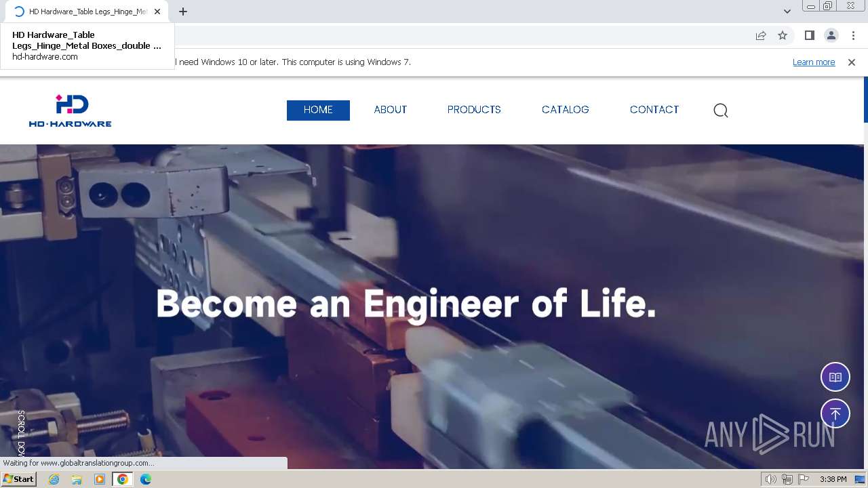
Task: Launch Microsoft Edge from taskbar
Action: pos(146,479)
